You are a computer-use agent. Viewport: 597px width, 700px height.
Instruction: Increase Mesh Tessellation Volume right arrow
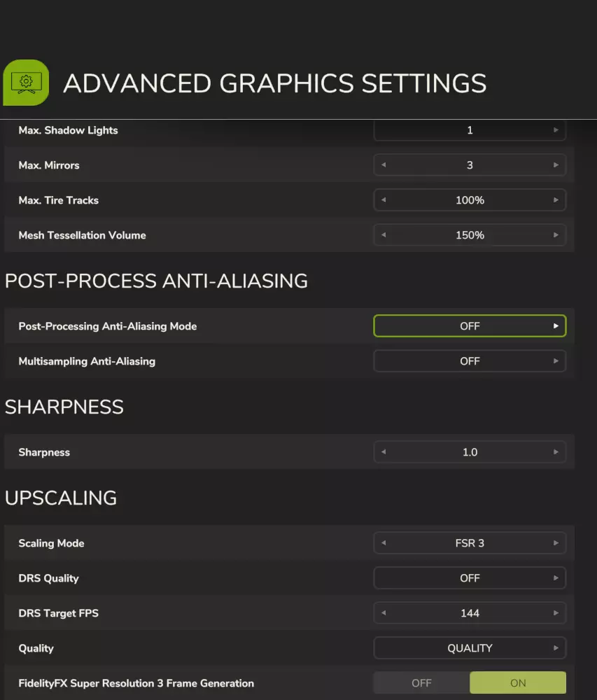pyautogui.click(x=556, y=235)
